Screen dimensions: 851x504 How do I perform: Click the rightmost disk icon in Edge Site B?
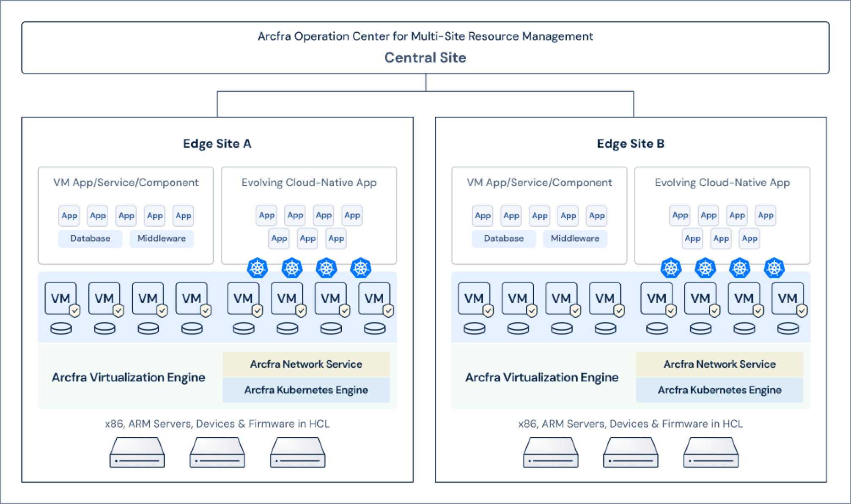[788, 329]
